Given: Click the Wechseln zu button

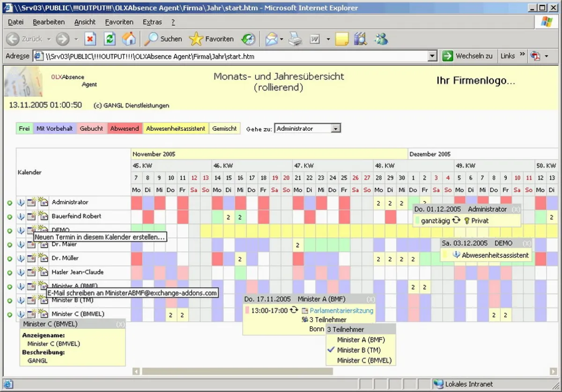Looking at the screenshot, I should click(x=468, y=56).
